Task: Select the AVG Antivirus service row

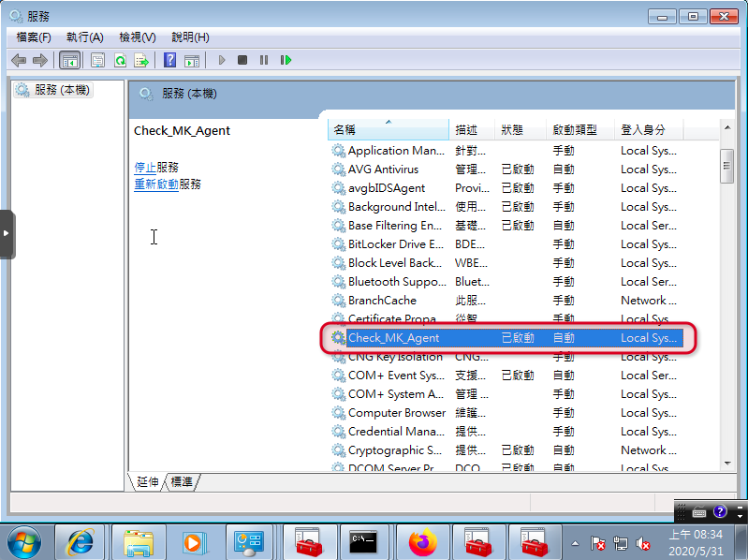Action: (506, 169)
